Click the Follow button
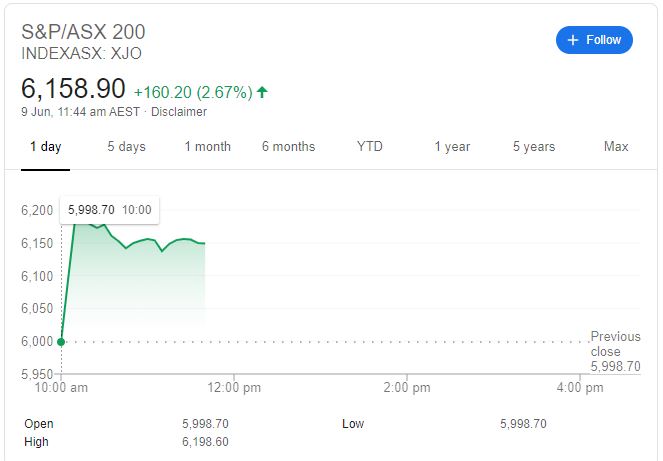This screenshot has width=663, height=461. pos(594,40)
